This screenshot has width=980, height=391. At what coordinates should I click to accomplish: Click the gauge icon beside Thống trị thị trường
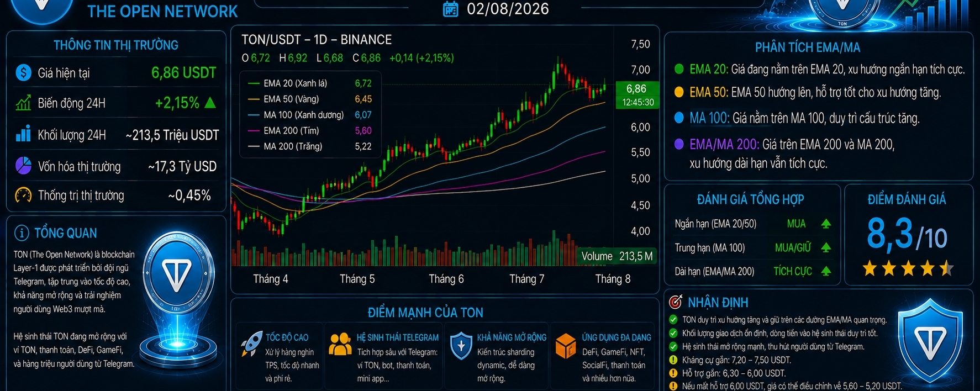[23, 195]
